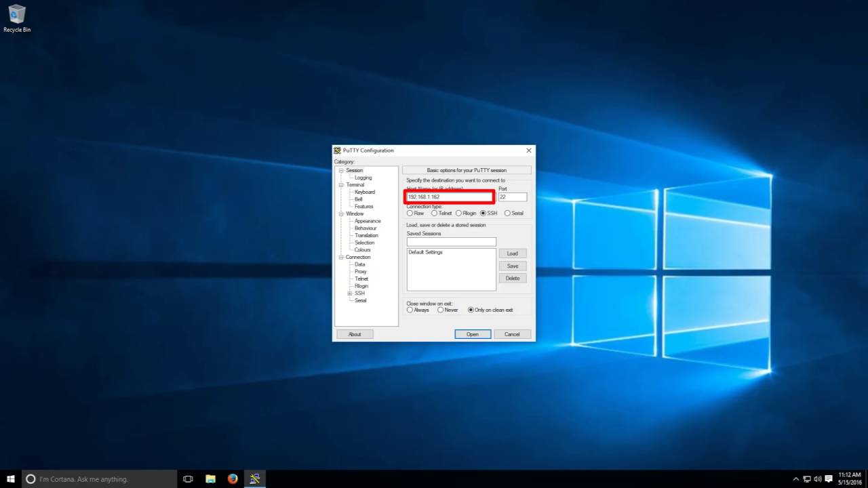Open the Colours category

click(362, 250)
